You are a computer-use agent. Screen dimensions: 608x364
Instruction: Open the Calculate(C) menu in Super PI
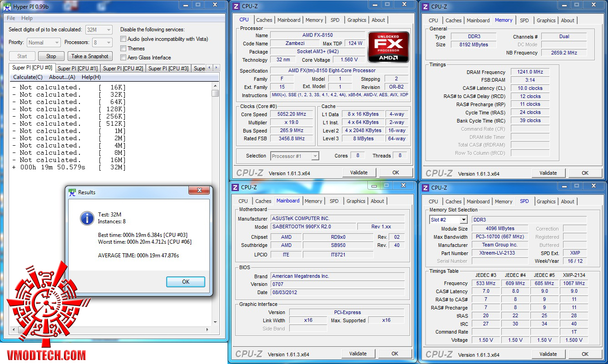[28, 77]
